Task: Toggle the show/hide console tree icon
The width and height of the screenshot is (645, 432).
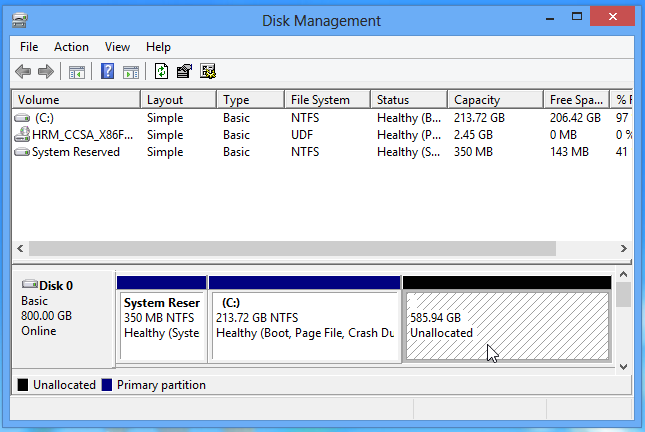Action: coord(77,71)
